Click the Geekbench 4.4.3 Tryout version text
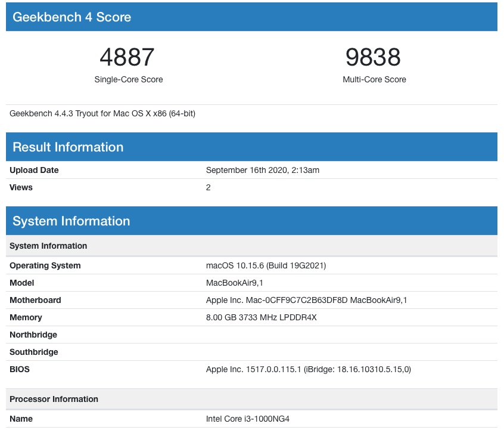The height and width of the screenshot is (430, 504). click(x=102, y=113)
